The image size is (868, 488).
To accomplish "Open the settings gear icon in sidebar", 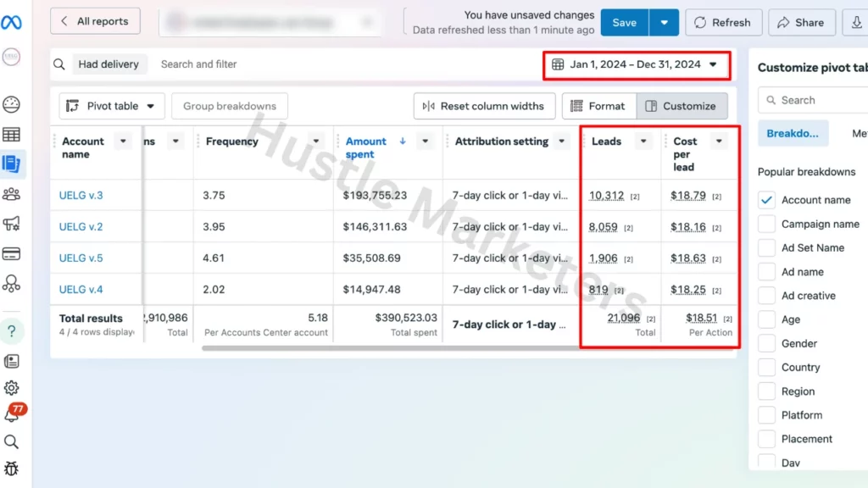I will pyautogui.click(x=12, y=388).
